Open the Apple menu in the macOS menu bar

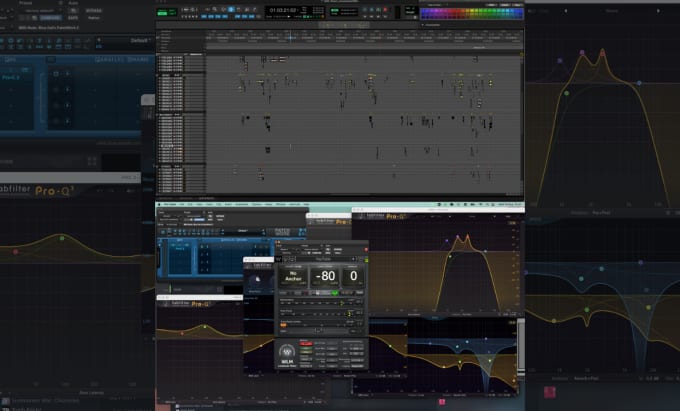click(159, 204)
